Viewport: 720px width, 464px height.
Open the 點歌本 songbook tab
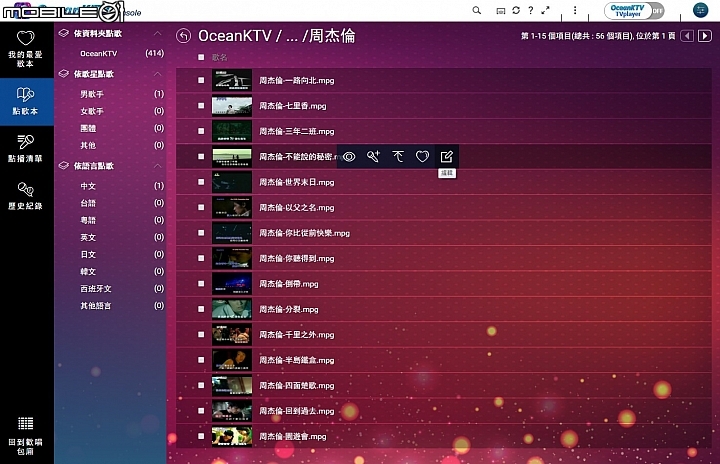[x=26, y=102]
